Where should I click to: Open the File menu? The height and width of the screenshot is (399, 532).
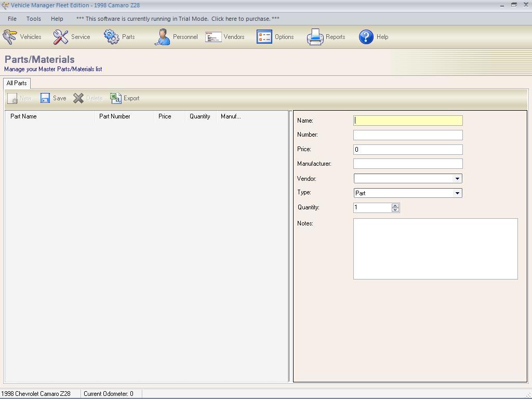(x=12, y=18)
